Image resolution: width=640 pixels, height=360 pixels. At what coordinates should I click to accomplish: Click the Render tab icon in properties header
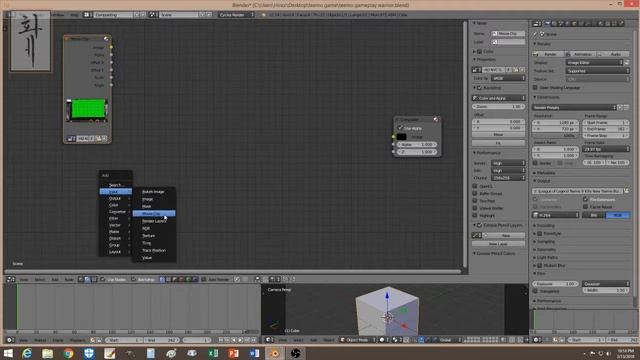(x=548, y=24)
